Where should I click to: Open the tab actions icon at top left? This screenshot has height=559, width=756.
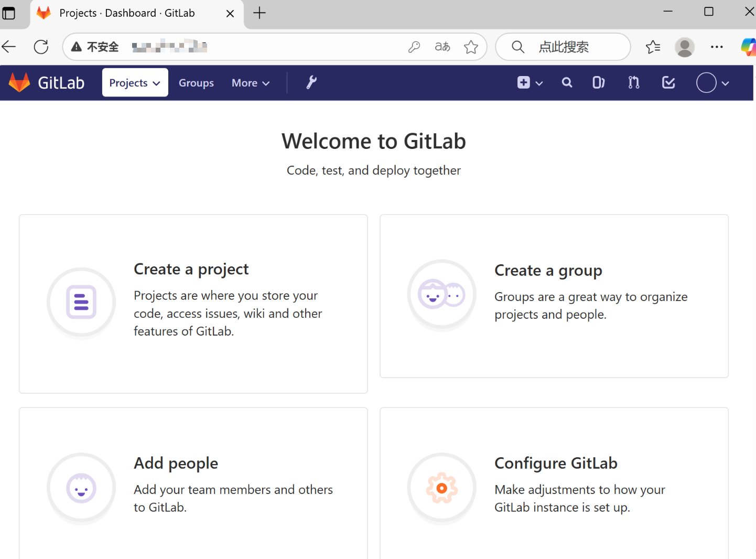[9, 13]
